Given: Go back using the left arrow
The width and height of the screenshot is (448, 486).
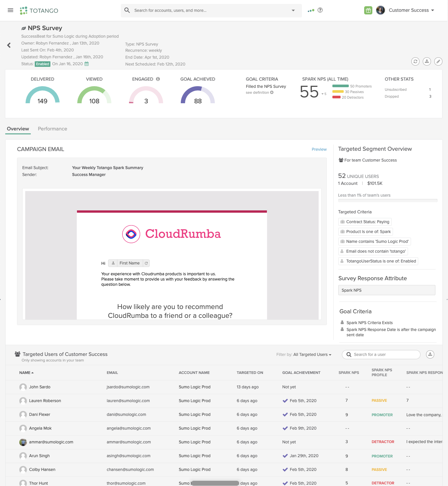Looking at the screenshot, I should click(9, 45).
